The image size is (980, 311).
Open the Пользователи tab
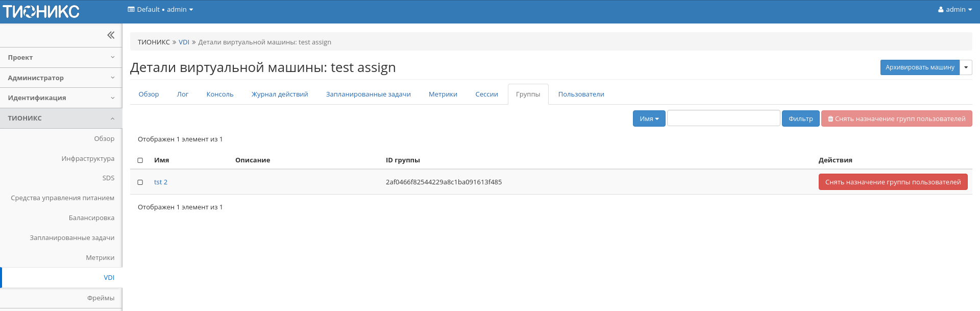coord(581,94)
